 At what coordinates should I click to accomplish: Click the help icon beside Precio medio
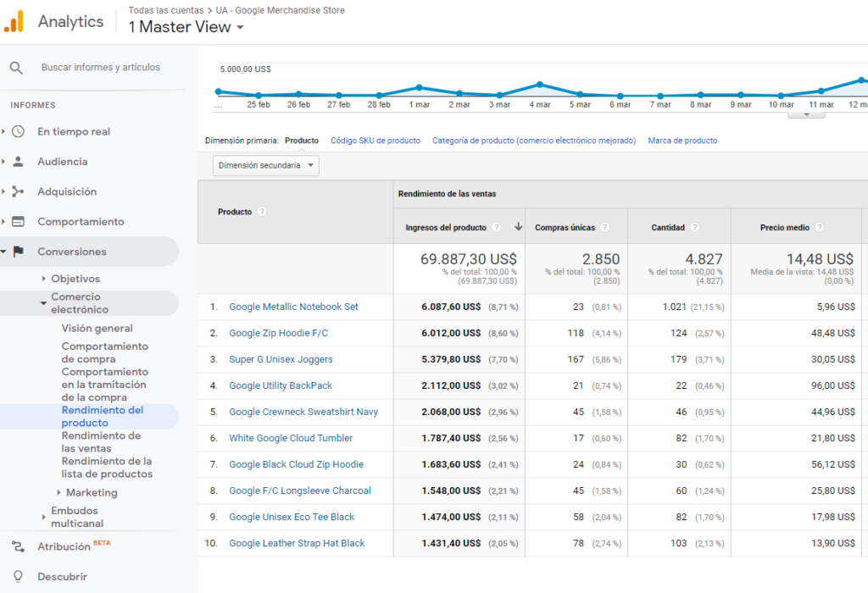(x=820, y=227)
